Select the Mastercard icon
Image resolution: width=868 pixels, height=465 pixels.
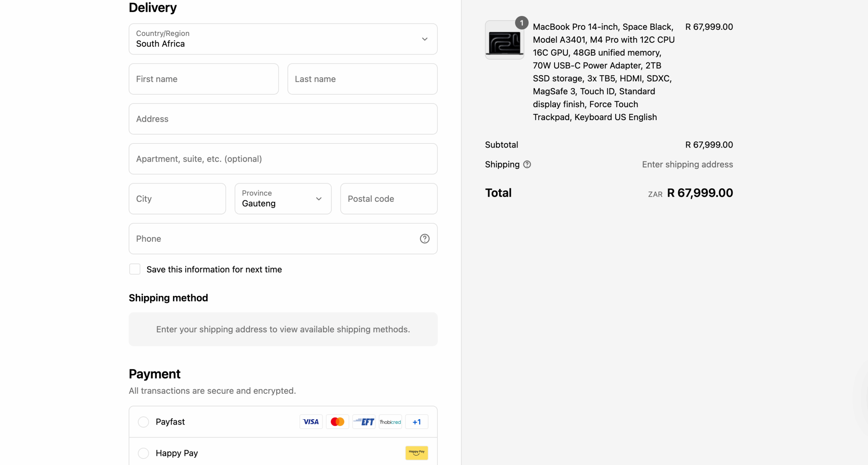coord(337,422)
